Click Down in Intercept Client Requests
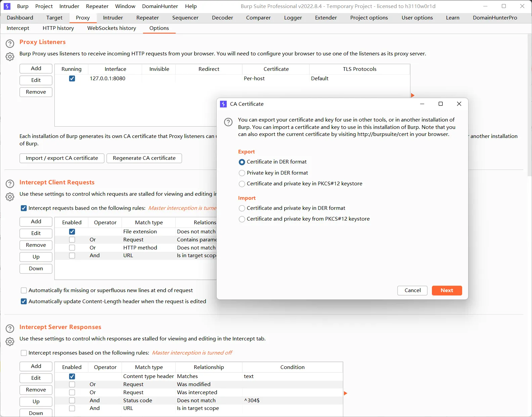The height and width of the screenshot is (417, 532). pyautogui.click(x=36, y=269)
